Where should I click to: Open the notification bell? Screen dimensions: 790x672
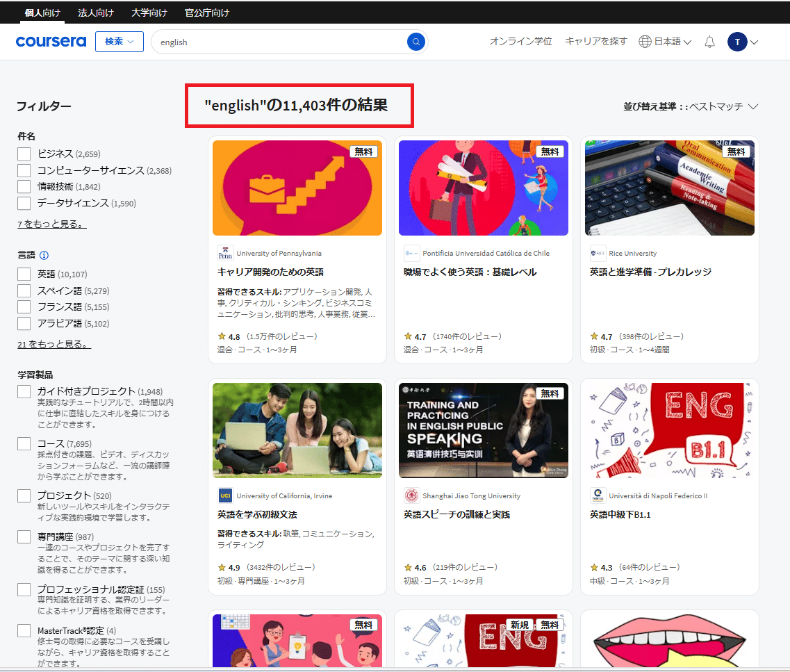pyautogui.click(x=709, y=42)
